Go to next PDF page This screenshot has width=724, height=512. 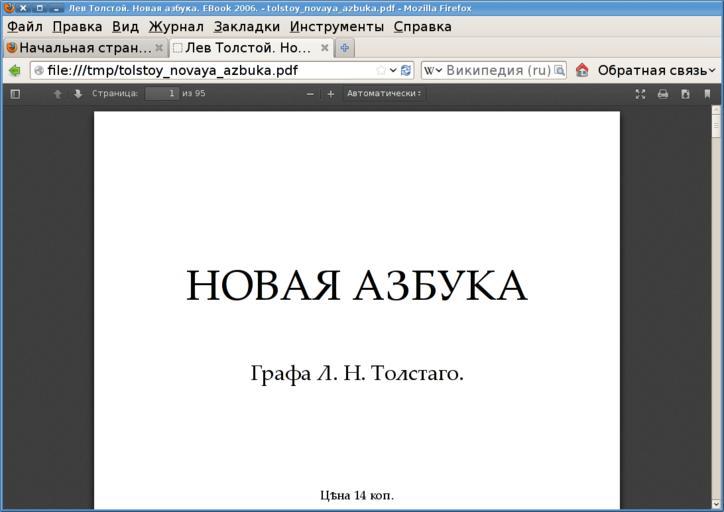click(x=78, y=94)
